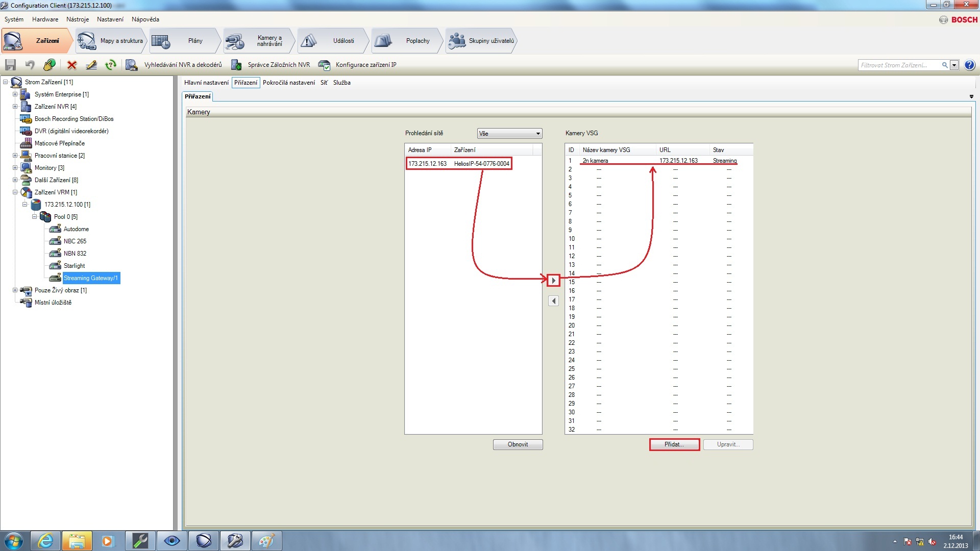Image resolution: width=980 pixels, height=551 pixels.
Task: Expand the Zařízení NVR tree node
Action: (x=15, y=106)
